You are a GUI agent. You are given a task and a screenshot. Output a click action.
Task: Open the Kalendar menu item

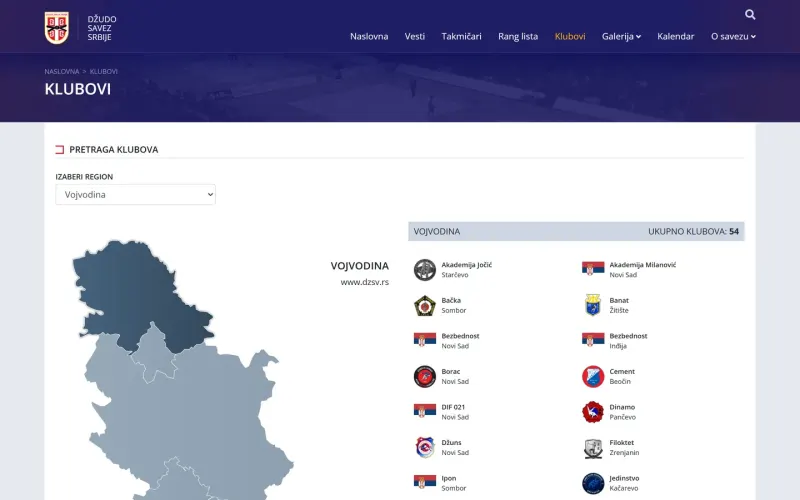click(x=676, y=36)
